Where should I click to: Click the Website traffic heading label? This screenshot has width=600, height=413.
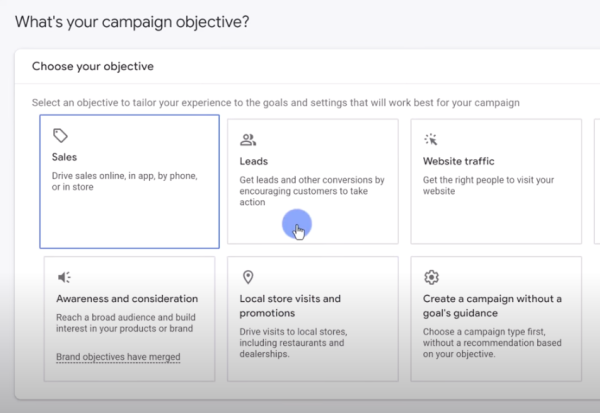(x=458, y=162)
